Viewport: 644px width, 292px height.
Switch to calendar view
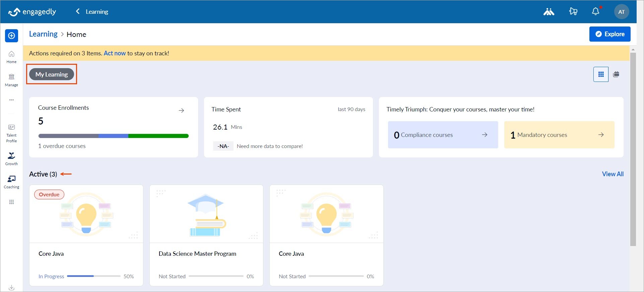coord(616,75)
